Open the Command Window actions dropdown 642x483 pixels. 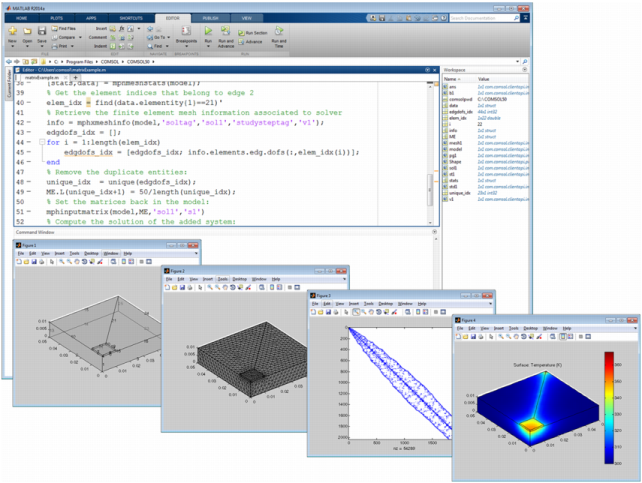[434, 232]
